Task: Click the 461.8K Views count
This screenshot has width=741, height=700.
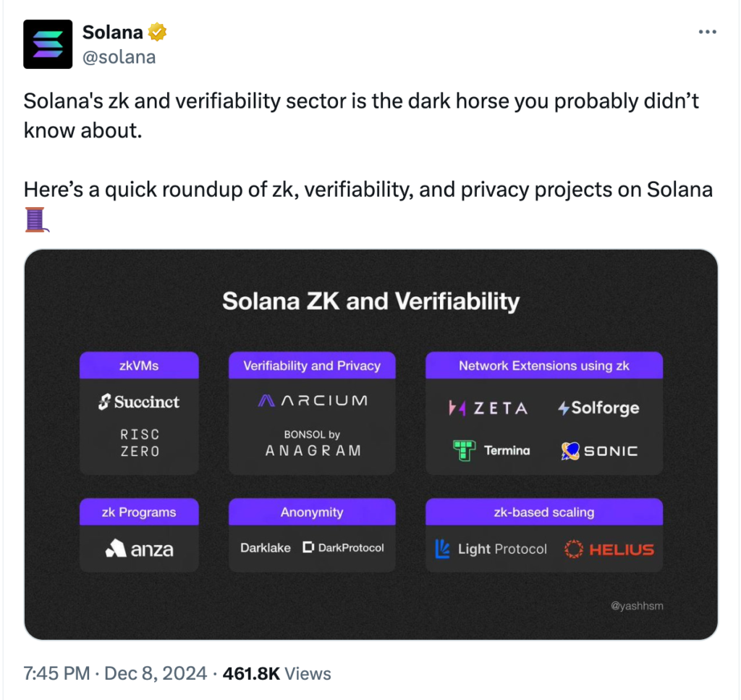Action: click(277, 674)
